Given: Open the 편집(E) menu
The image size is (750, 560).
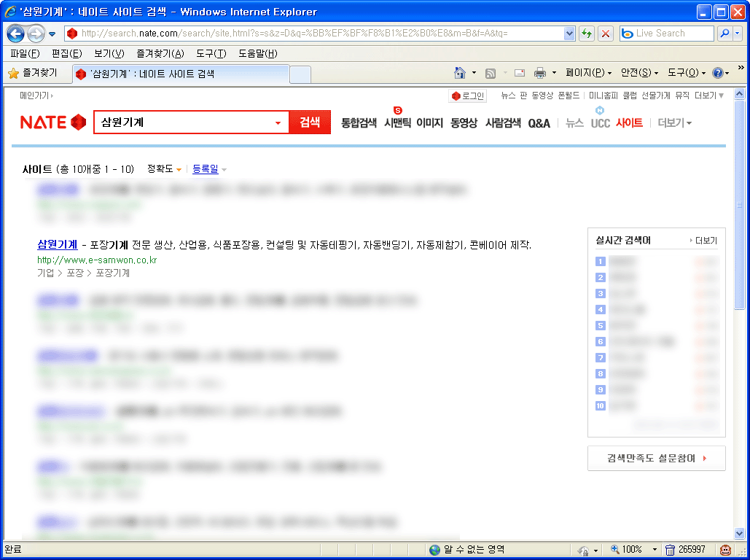Looking at the screenshot, I should [x=67, y=54].
